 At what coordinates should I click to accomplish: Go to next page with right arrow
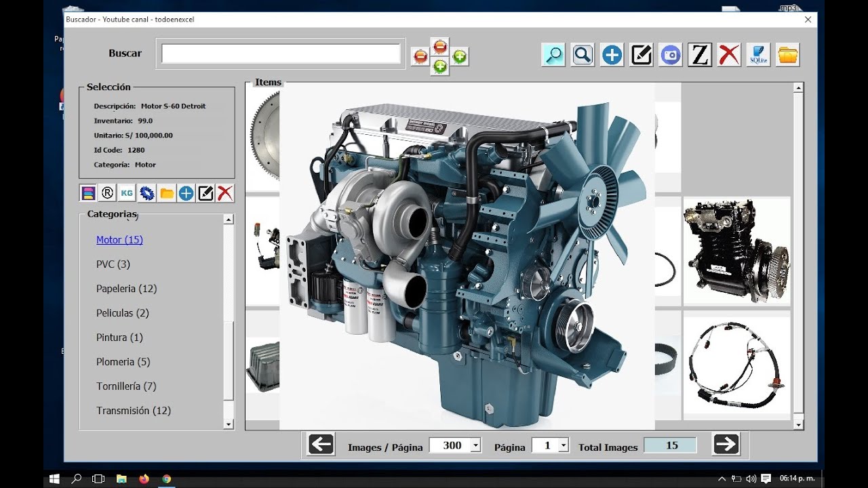[726, 445]
